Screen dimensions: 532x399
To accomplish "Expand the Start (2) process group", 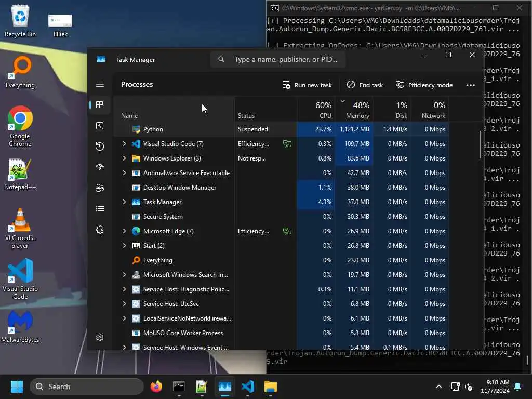I will click(124, 246).
